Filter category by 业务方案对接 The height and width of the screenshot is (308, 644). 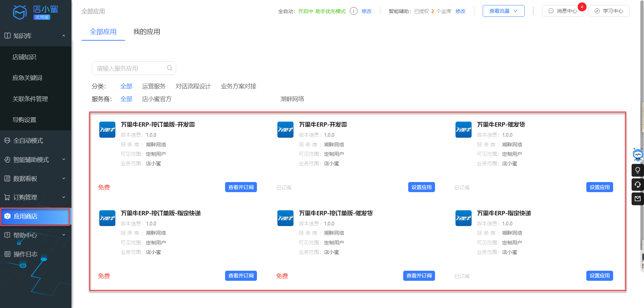tap(238, 86)
